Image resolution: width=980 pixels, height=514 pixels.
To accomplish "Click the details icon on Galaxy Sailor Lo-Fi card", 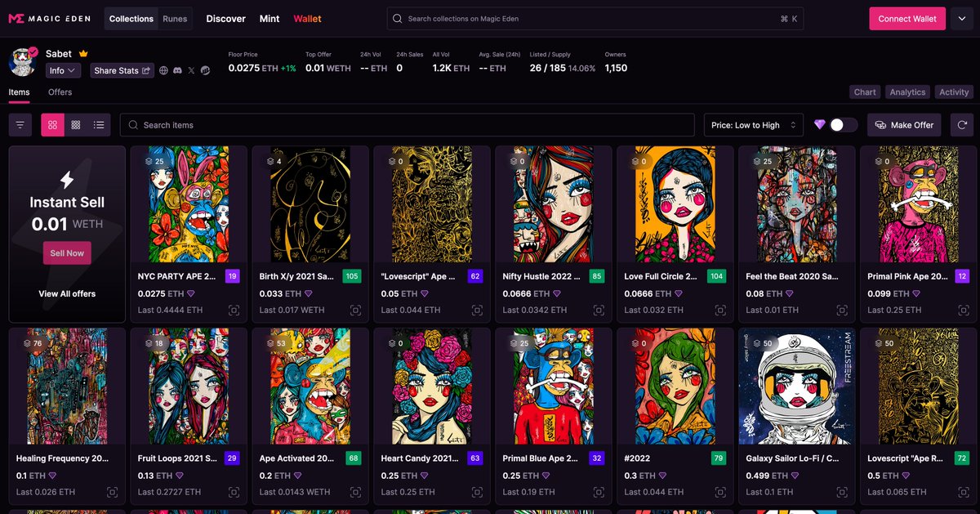I will coord(842,493).
